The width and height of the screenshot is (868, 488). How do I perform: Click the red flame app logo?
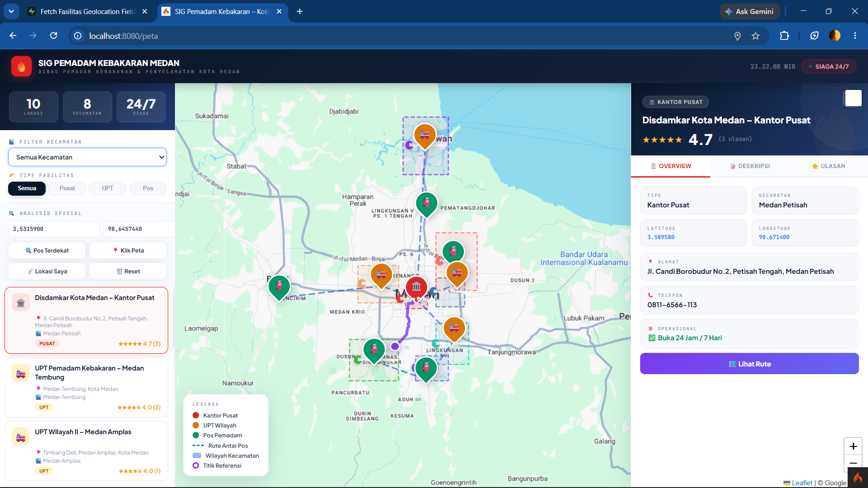click(21, 66)
